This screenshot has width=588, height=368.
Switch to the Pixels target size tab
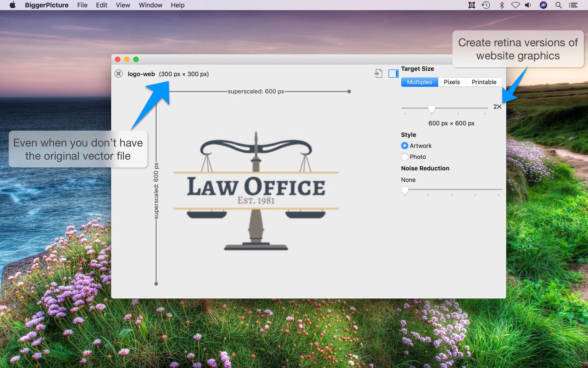tap(452, 82)
